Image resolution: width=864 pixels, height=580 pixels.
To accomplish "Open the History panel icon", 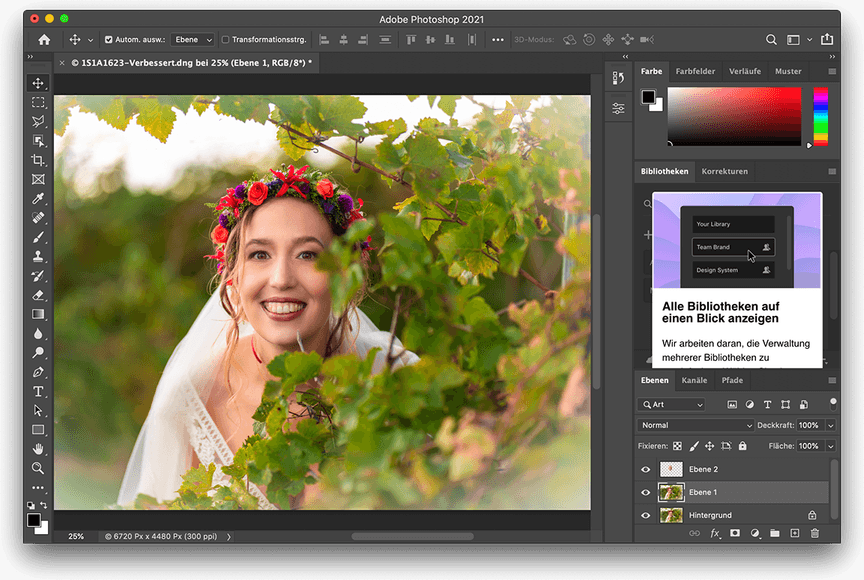I will pos(618,78).
